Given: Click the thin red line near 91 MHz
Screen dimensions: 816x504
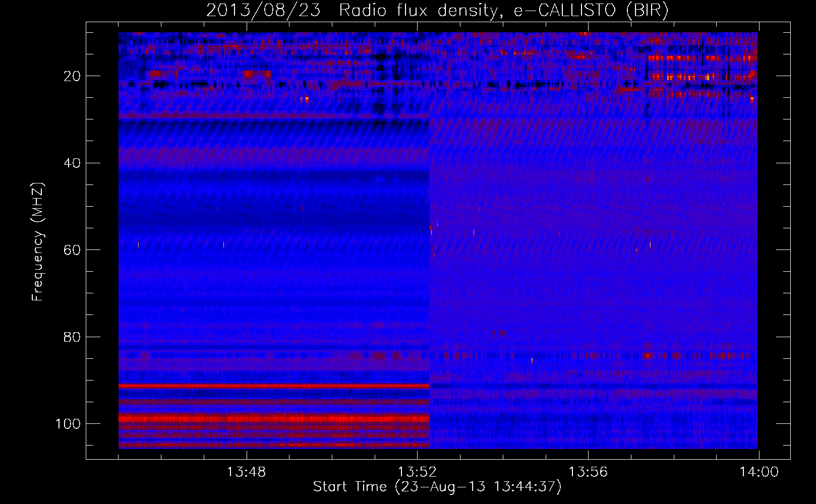Looking at the screenshot, I should click(274, 386).
